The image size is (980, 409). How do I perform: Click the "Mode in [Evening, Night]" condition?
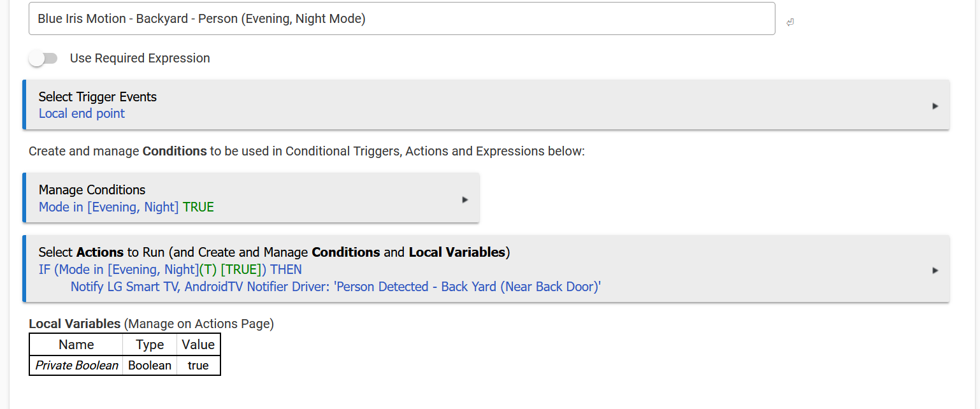coord(108,207)
